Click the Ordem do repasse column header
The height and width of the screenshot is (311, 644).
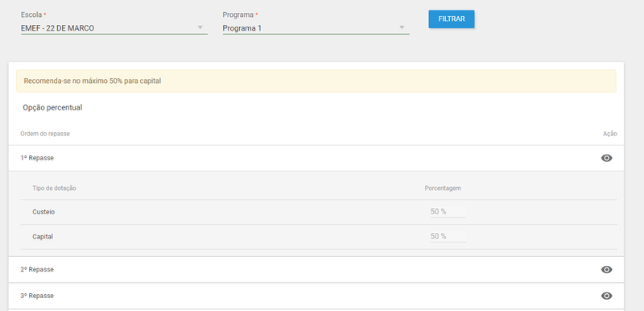click(x=45, y=134)
